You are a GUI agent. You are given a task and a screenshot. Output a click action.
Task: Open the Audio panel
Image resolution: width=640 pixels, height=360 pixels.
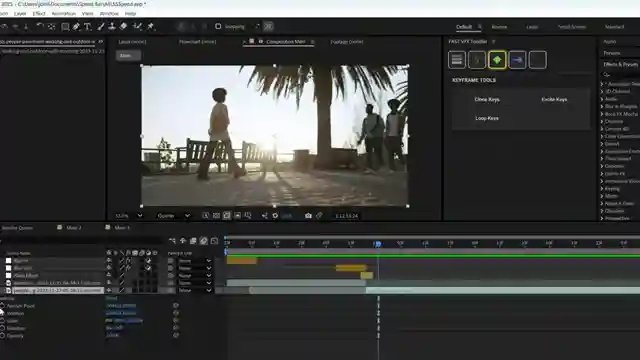pyautogui.click(x=609, y=42)
